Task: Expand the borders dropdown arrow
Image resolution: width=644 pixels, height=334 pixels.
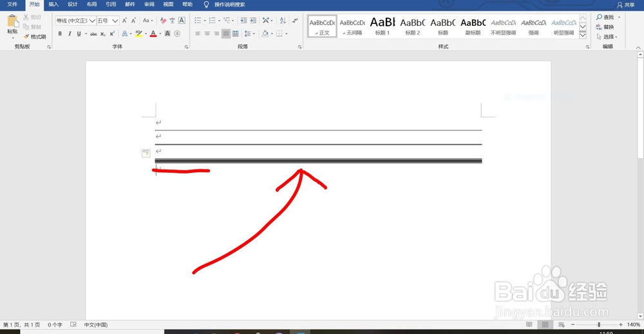Action: coord(287,34)
